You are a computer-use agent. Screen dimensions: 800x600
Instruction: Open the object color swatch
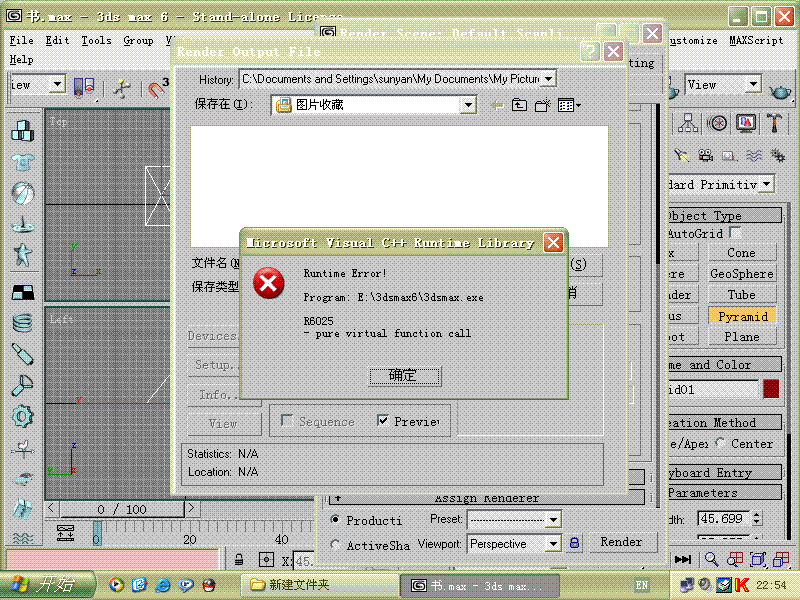point(771,389)
